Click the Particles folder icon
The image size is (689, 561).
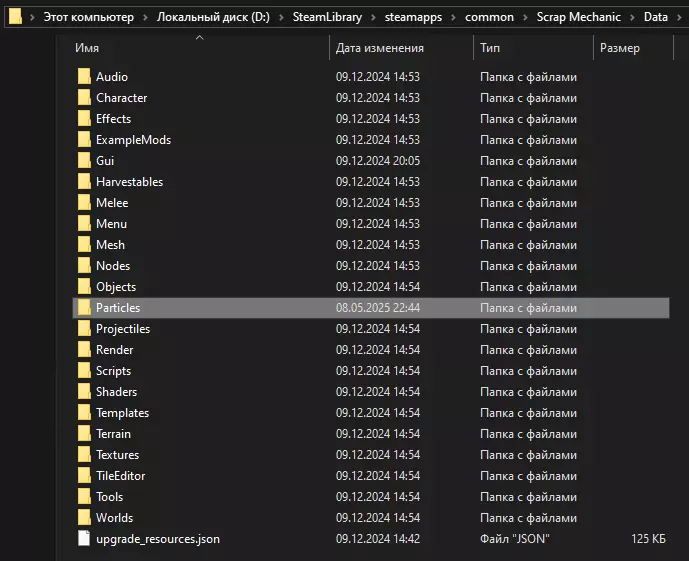(x=84, y=308)
